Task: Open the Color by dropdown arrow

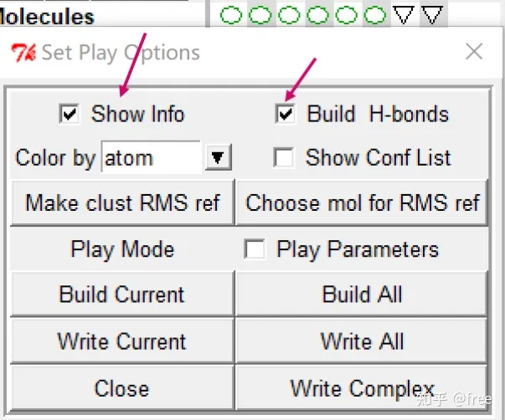Action: [x=217, y=157]
